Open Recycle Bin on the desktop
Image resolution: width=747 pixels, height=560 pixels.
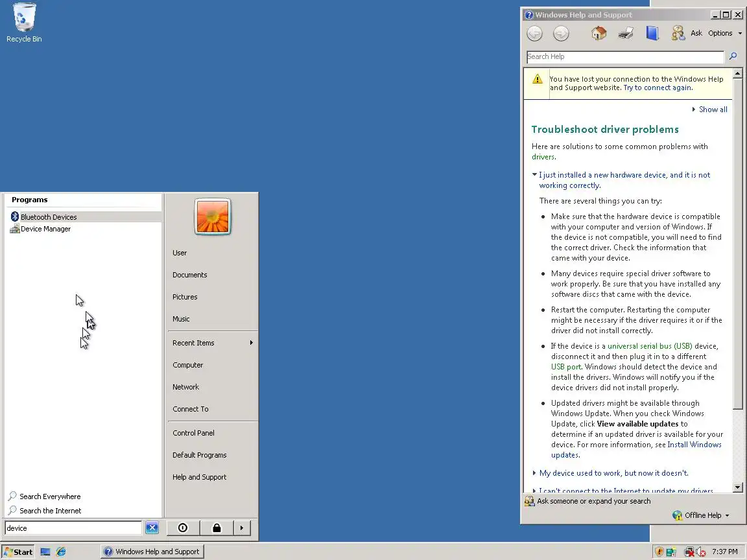[24, 23]
